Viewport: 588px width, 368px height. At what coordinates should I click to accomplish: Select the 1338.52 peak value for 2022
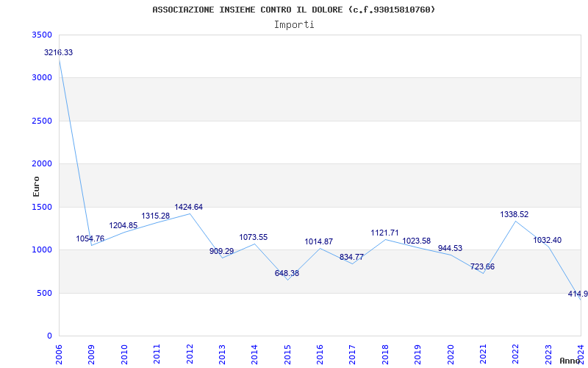(514, 215)
